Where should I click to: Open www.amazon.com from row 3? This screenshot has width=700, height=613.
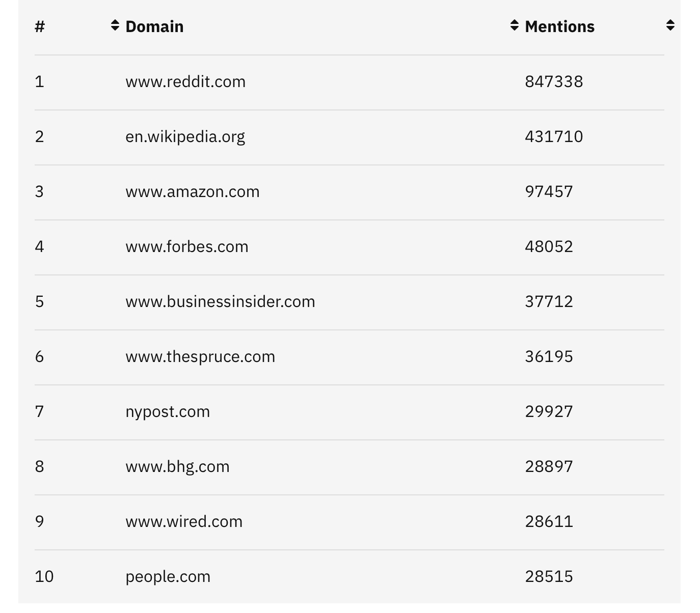[193, 191]
